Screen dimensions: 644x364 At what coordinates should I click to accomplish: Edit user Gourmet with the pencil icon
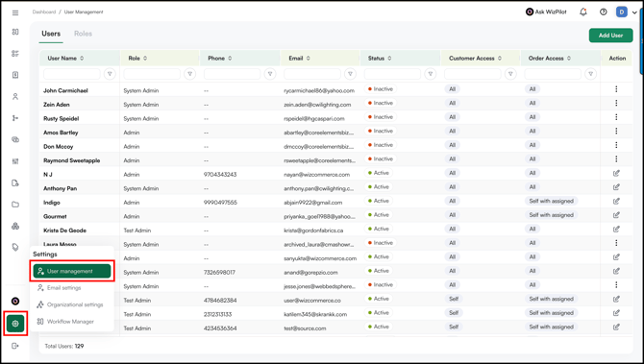(x=616, y=215)
